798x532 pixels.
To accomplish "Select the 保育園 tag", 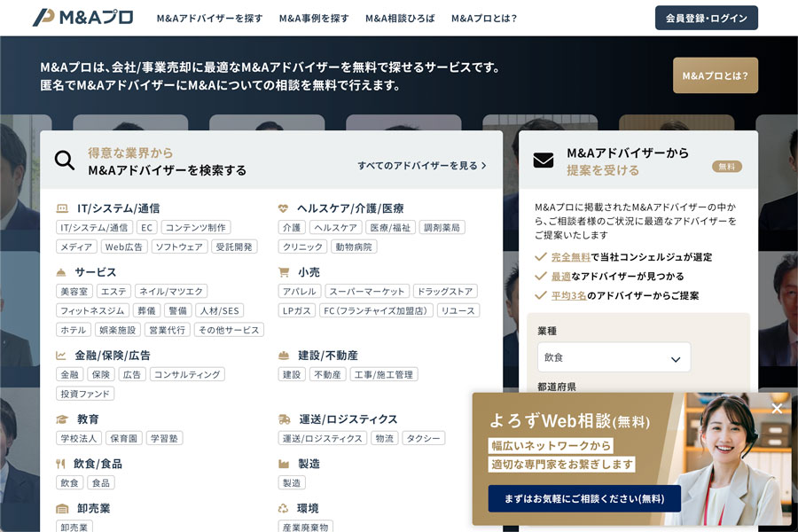I will tap(123, 438).
